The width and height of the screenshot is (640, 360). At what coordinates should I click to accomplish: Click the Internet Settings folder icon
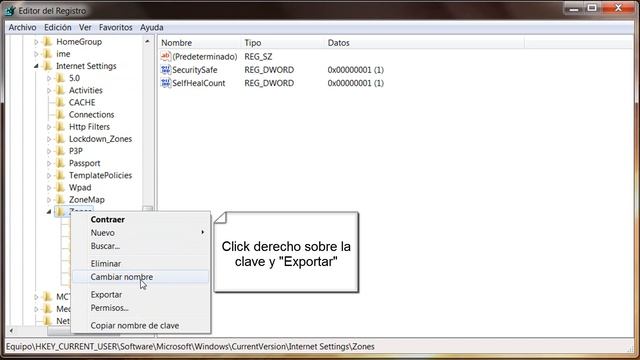(x=48, y=66)
